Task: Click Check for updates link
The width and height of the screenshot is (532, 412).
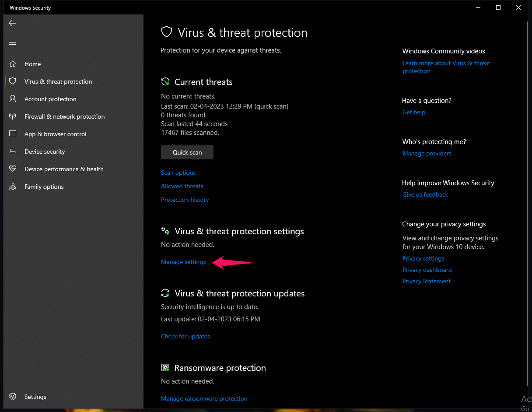Action: coord(185,336)
